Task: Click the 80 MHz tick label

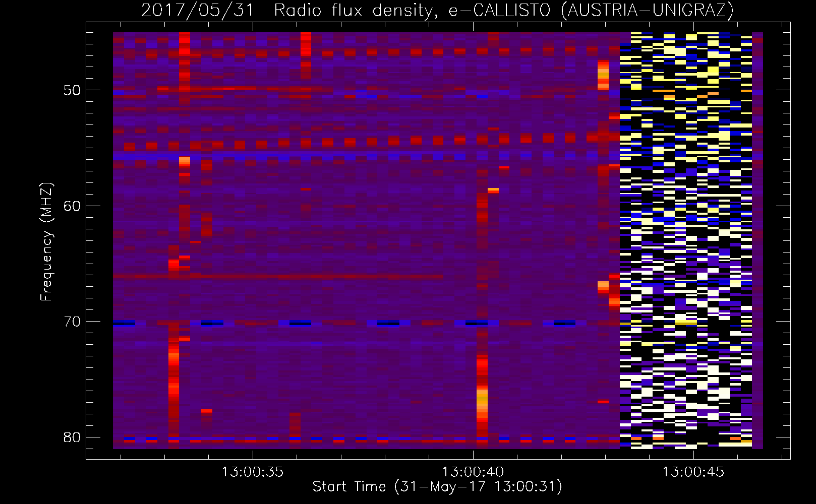Action: (x=72, y=437)
